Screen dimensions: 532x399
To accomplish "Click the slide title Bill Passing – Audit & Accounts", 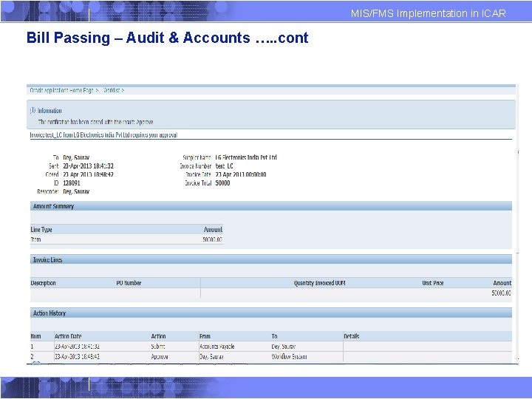I will click(167, 38).
